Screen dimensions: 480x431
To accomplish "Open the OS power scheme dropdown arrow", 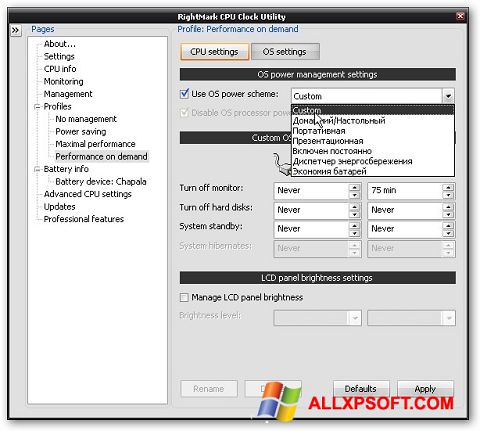I will click(448, 96).
